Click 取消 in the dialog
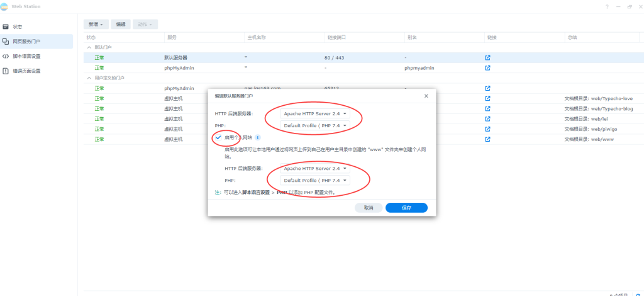This screenshot has height=296, width=644. click(369, 208)
